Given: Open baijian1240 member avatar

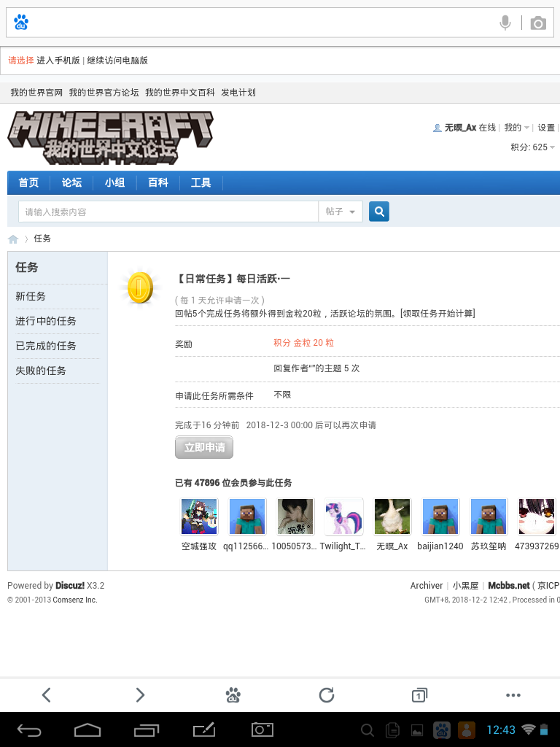Looking at the screenshot, I should tap(440, 516).
